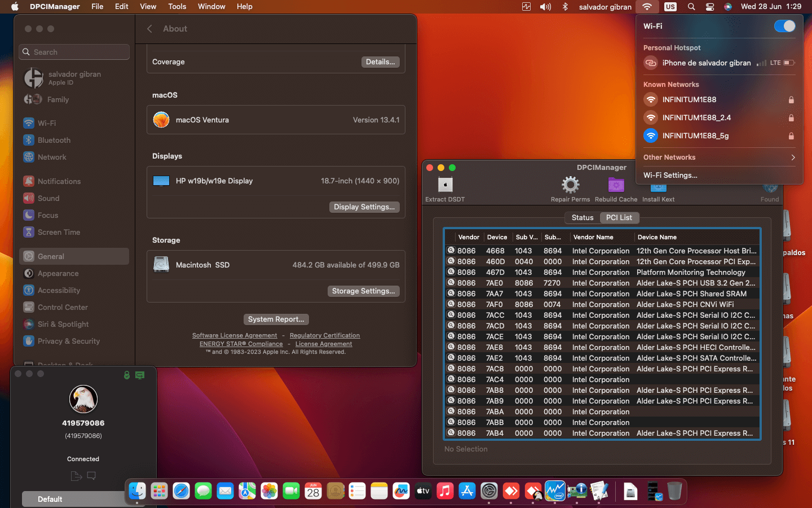Select the PCI List tab
This screenshot has height=508, width=812.
click(x=619, y=218)
